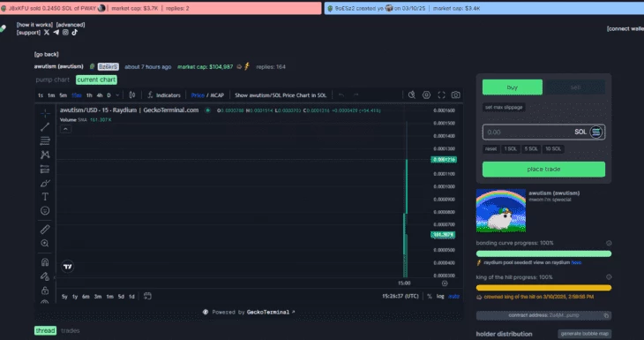644x340 pixels.
Task: Click the place trade button
Action: click(x=543, y=170)
